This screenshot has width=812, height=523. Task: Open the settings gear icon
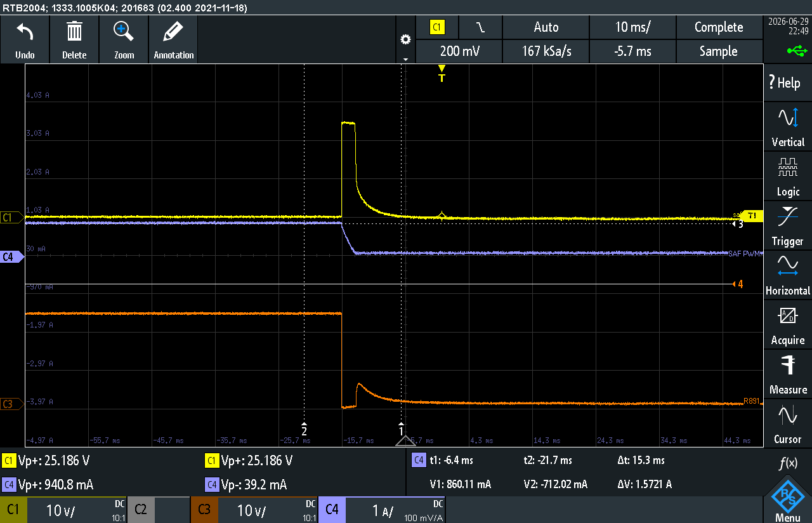click(405, 39)
